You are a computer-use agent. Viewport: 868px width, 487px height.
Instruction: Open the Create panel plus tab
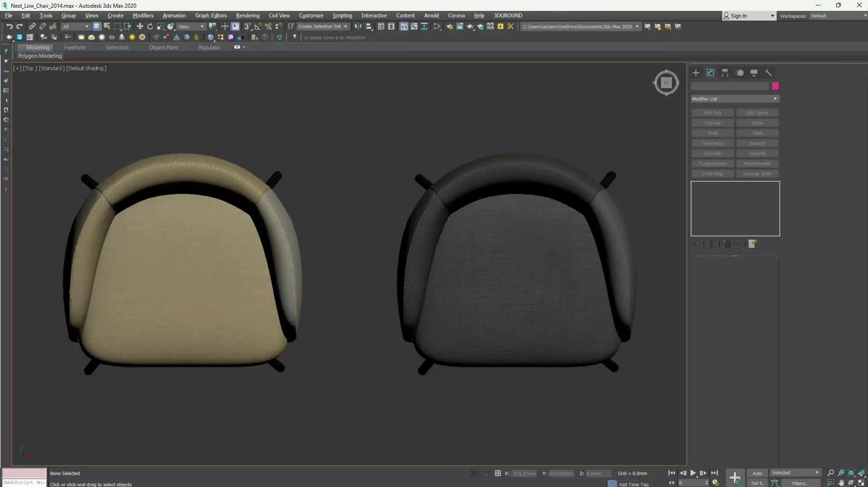[x=696, y=73]
